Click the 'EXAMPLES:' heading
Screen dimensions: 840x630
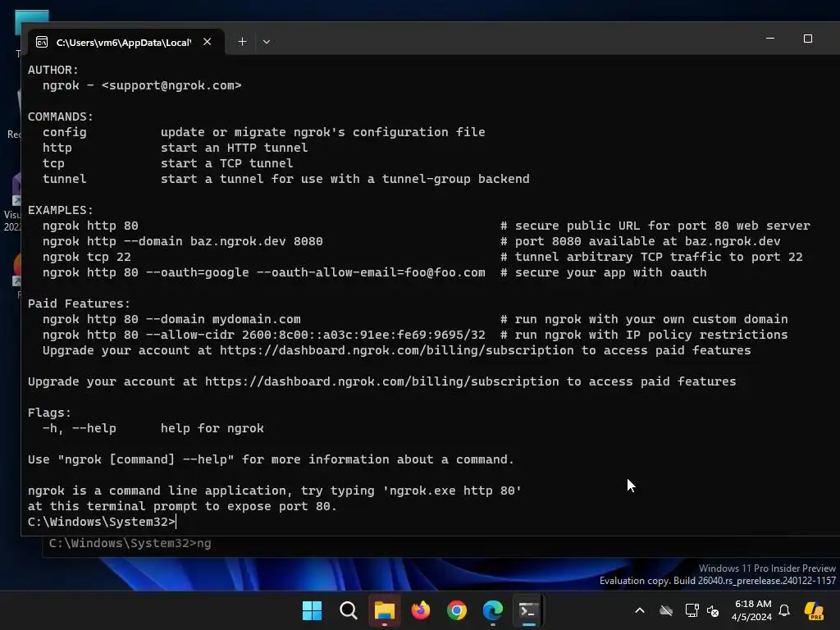(x=61, y=210)
